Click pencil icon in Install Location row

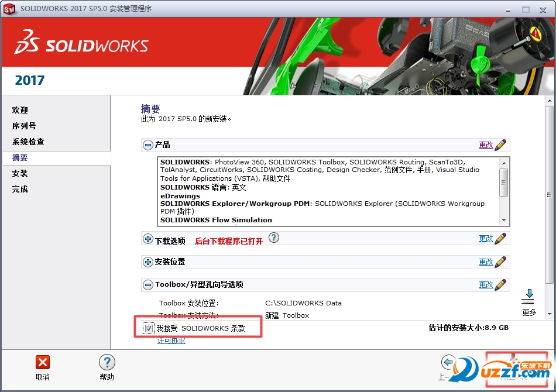500,262
